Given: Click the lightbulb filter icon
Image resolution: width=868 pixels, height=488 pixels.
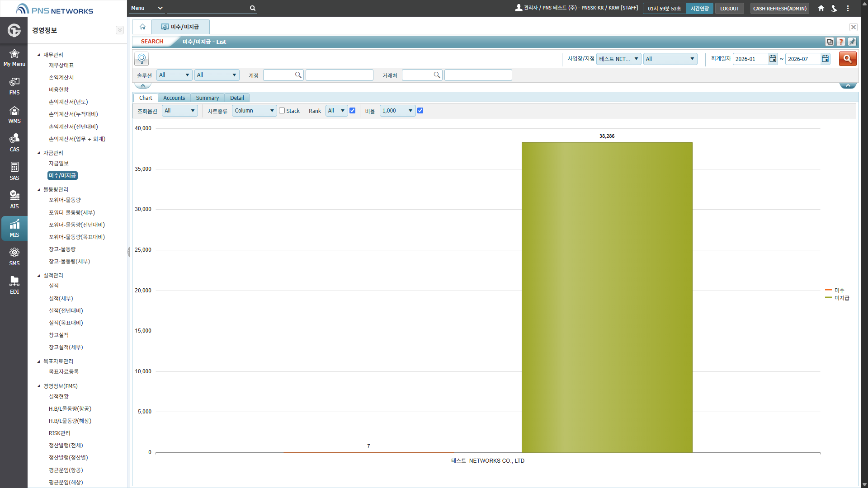Looking at the screenshot, I should click(142, 59).
